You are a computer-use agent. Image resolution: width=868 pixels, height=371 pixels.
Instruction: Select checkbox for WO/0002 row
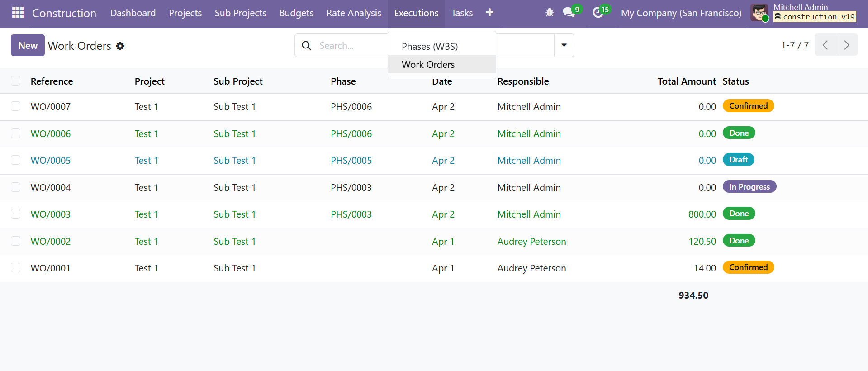(x=16, y=241)
